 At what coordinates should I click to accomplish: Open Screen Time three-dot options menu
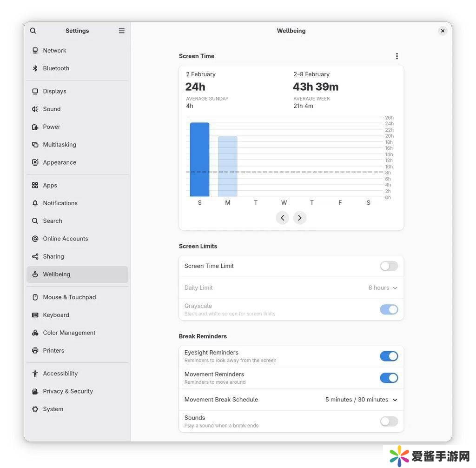click(x=397, y=56)
